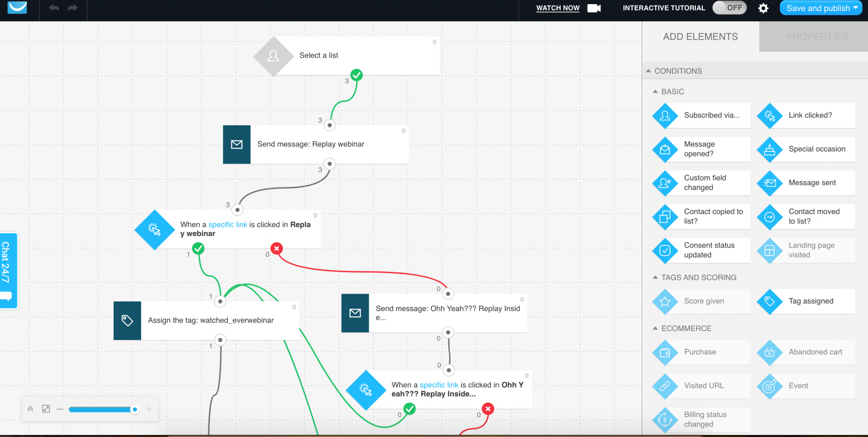Open the Save and publish dropdown arrow
This screenshot has height=437, width=868.
(856, 8)
